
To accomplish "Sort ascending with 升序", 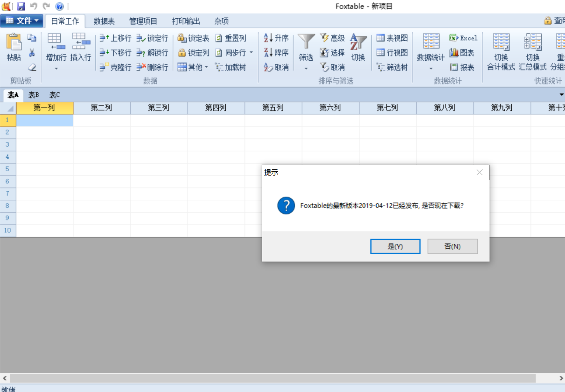I will pos(276,38).
